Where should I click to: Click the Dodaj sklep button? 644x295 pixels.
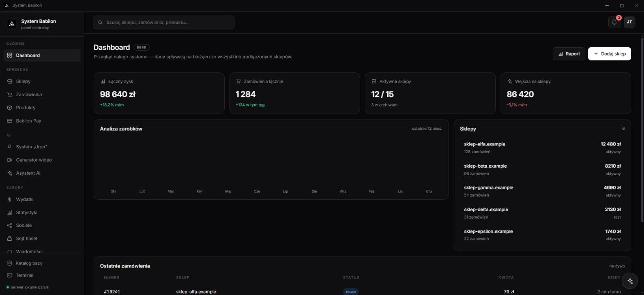[x=609, y=54]
